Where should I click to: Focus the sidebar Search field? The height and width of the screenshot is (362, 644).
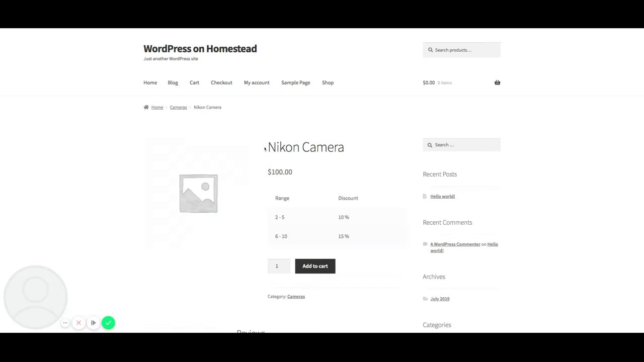tap(461, 145)
